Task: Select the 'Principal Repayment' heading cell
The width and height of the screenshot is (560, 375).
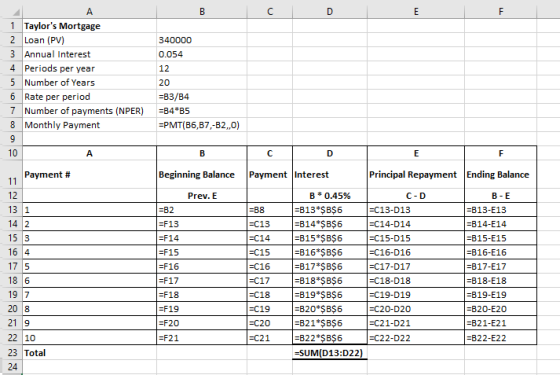Action: tap(416, 174)
